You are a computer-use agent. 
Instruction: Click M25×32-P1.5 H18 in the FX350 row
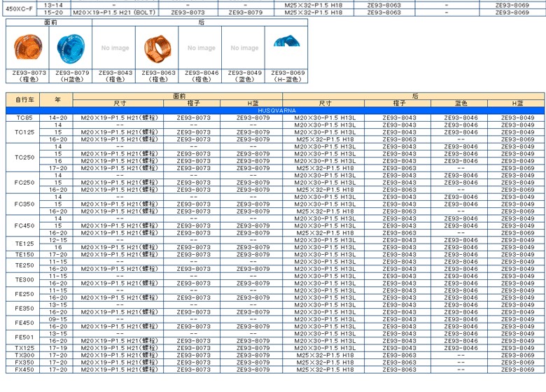[x=325, y=363]
